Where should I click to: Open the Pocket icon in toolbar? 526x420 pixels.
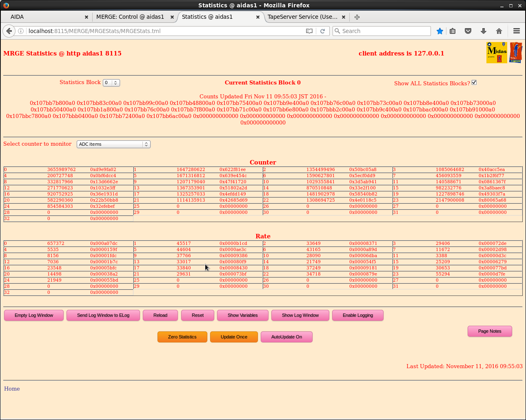468,31
